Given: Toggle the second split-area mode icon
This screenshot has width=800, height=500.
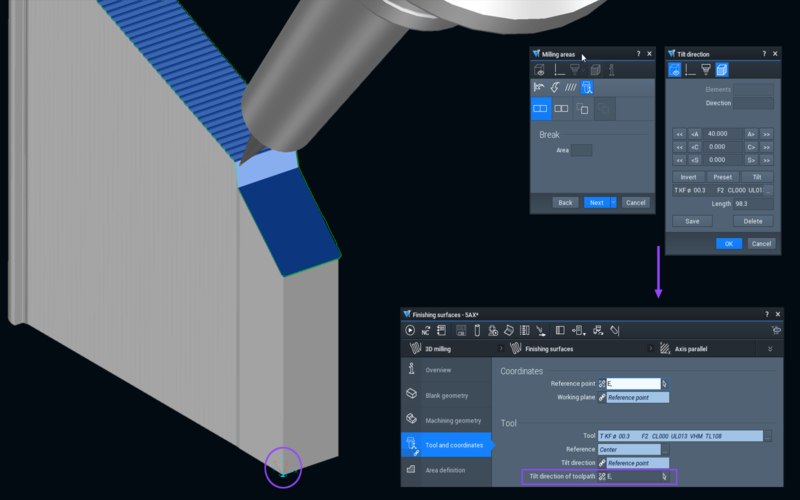Looking at the screenshot, I should click(x=562, y=109).
